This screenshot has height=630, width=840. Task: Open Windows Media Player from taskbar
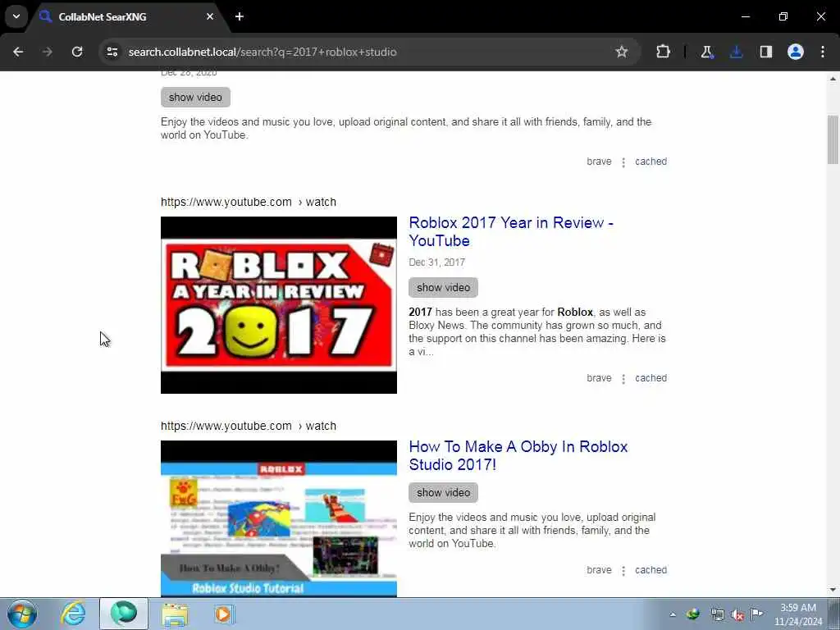(x=224, y=614)
